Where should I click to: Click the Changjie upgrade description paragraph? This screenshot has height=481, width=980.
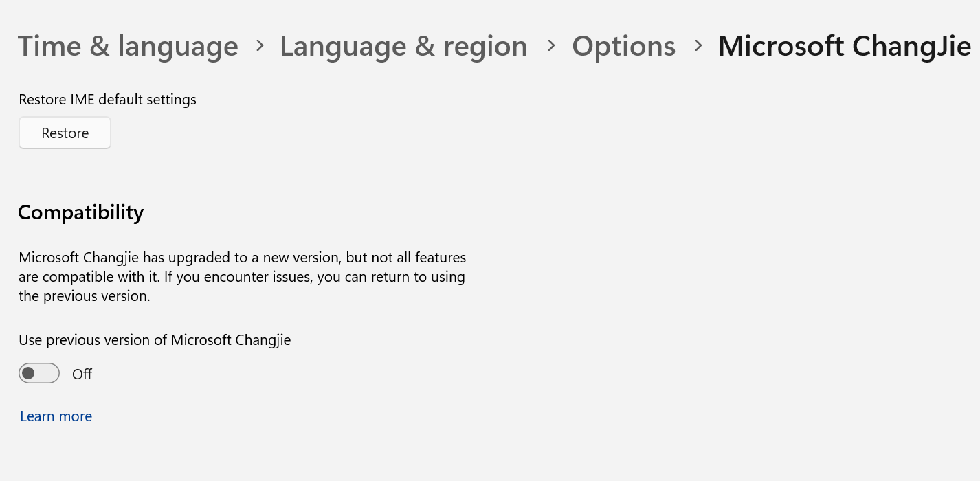pyautogui.click(x=242, y=276)
